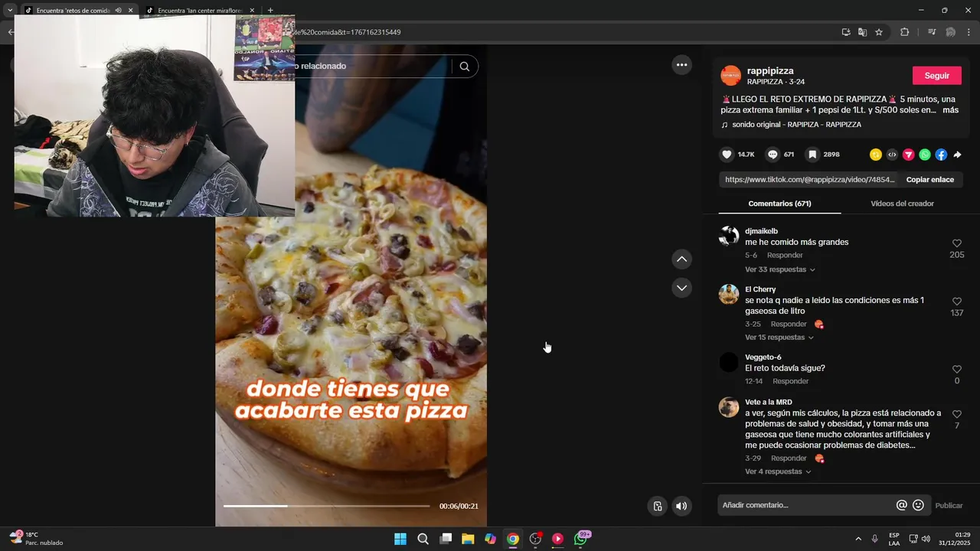Open comments via speech bubble icon
Viewport: 980px width, 551px height.
click(773, 155)
